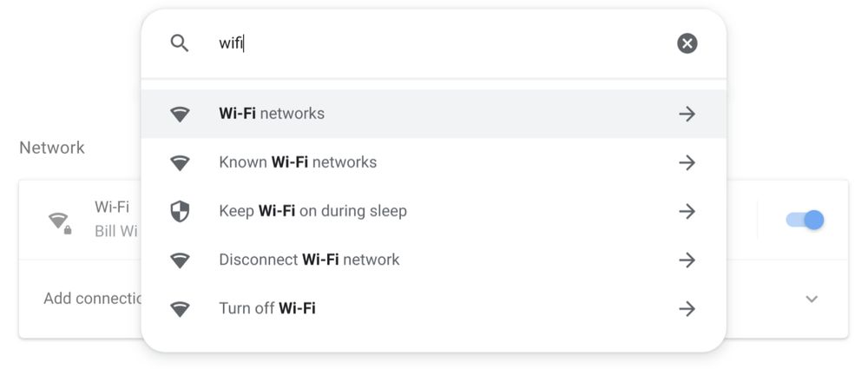868x369 pixels.
Task: Toggle the Wi-Fi switch off
Action: (x=805, y=221)
